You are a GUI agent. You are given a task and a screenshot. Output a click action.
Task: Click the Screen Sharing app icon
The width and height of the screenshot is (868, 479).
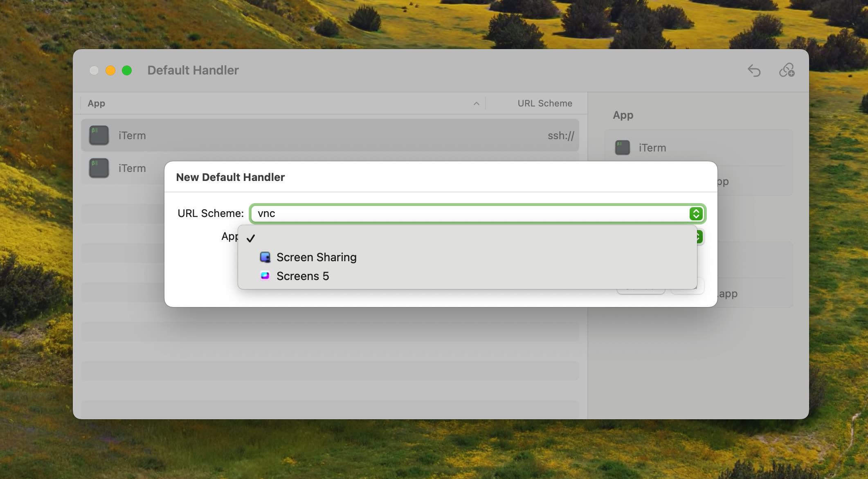click(265, 257)
